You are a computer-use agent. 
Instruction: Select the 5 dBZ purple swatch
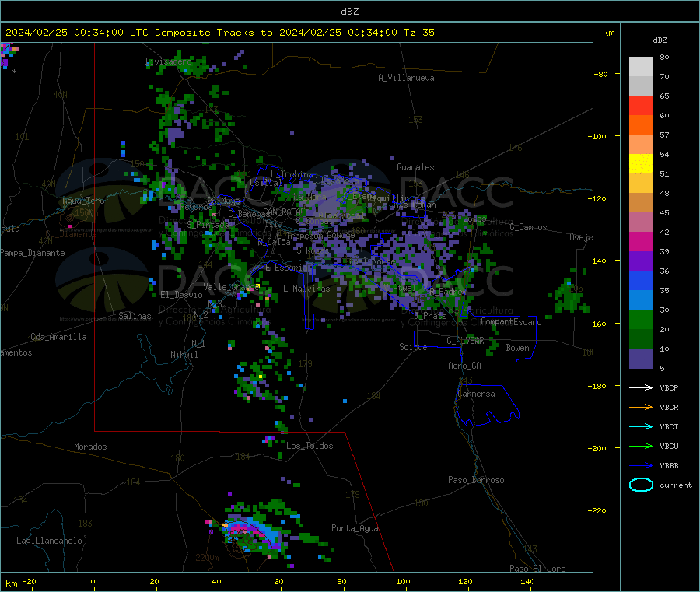tap(641, 359)
